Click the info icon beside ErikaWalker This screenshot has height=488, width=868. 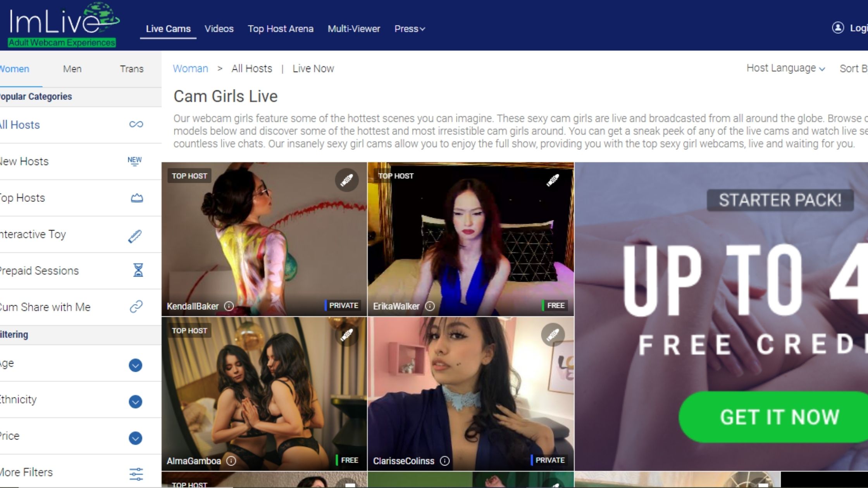pos(430,306)
